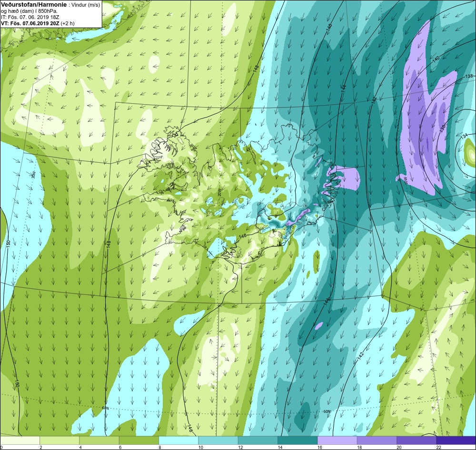Pick the 12–14 m/s teal legend swatch
Image resolution: width=476 pixels, height=450 pixels.
point(258,440)
